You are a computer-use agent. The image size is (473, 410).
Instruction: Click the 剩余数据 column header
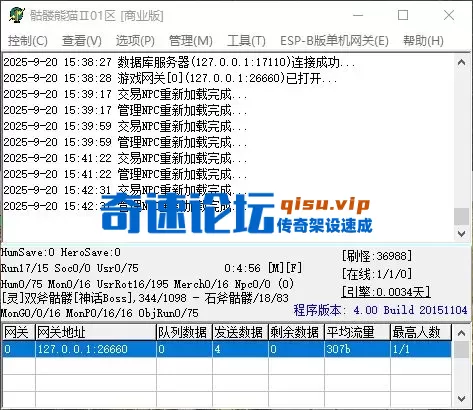coord(296,332)
